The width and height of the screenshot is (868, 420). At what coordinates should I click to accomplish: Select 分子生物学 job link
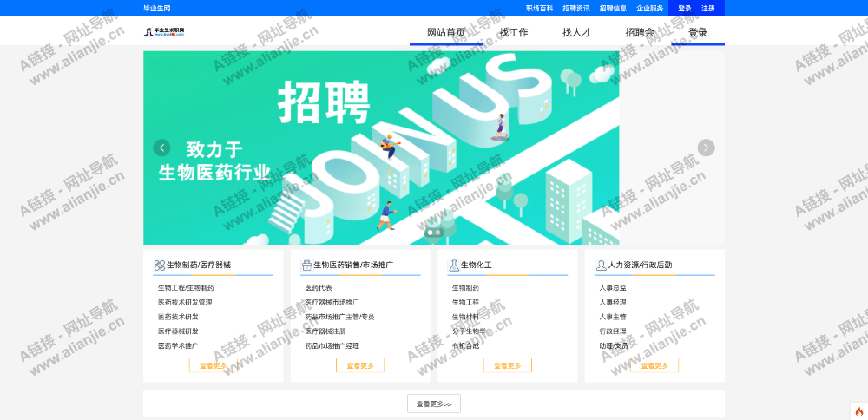click(469, 331)
